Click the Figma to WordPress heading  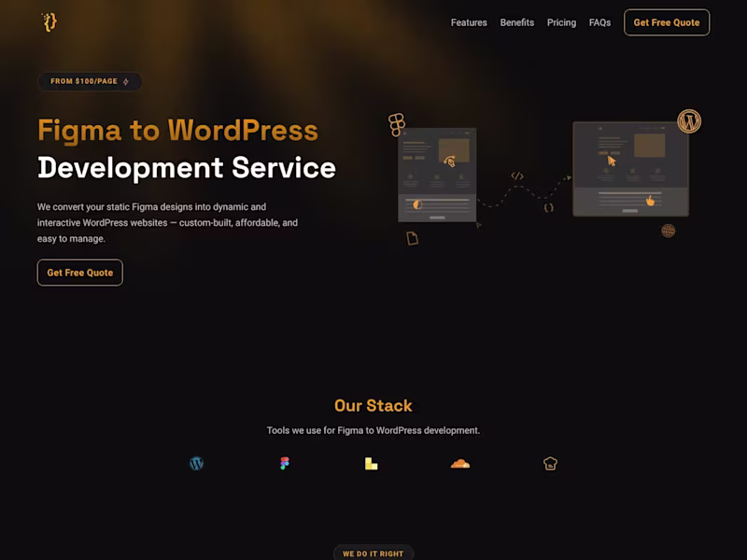(177, 131)
